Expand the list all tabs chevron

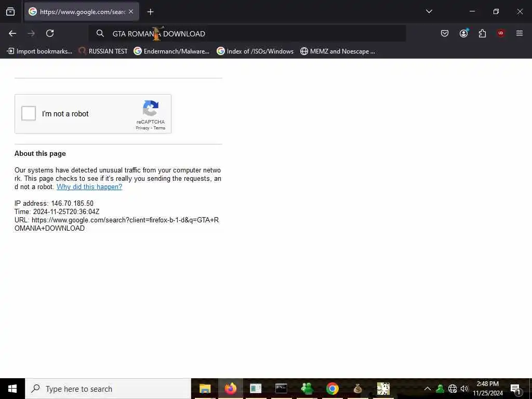coord(429,11)
